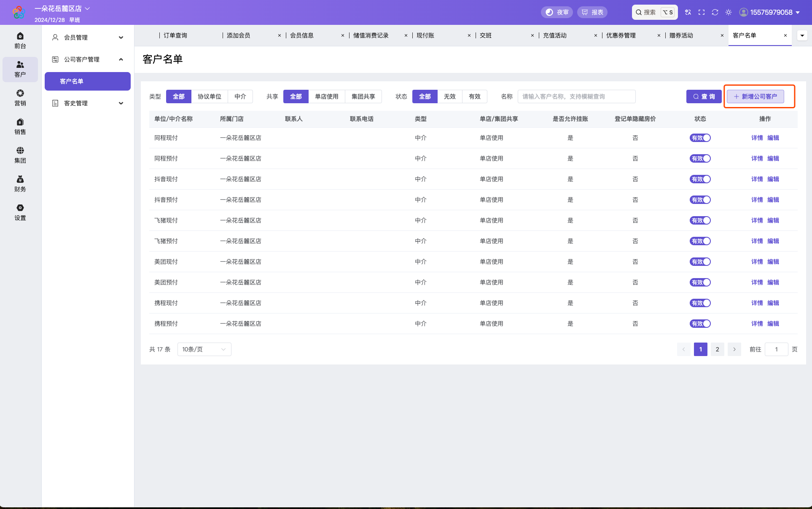Filter type by 中介
The height and width of the screenshot is (509, 812).
click(x=240, y=96)
